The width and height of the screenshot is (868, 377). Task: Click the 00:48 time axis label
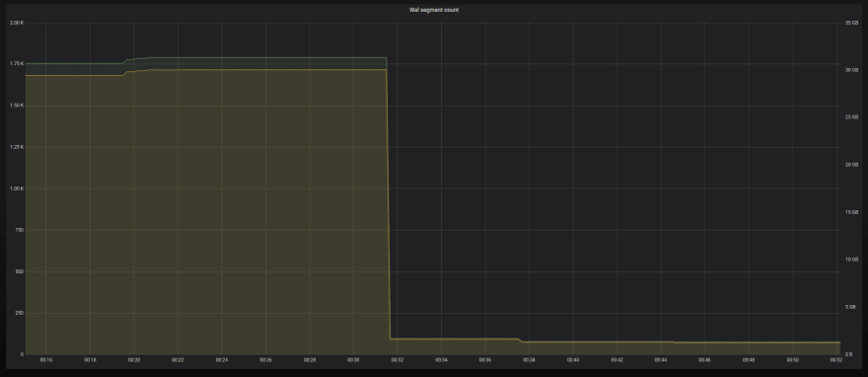[x=749, y=360]
